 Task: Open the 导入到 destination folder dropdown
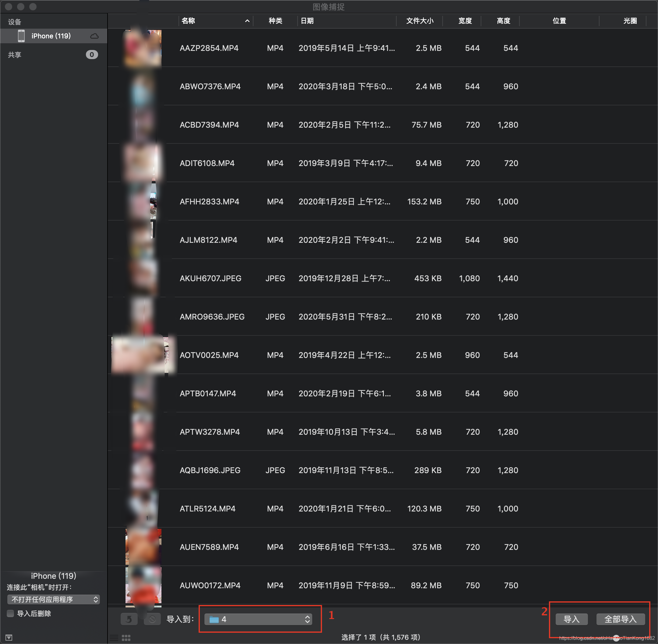(258, 619)
